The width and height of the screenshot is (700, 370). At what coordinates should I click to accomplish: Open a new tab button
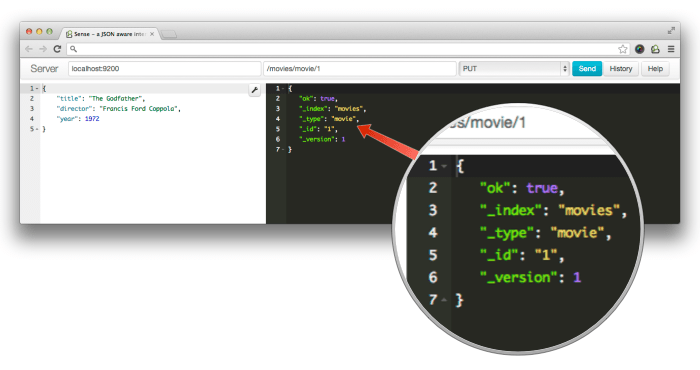pos(169,34)
